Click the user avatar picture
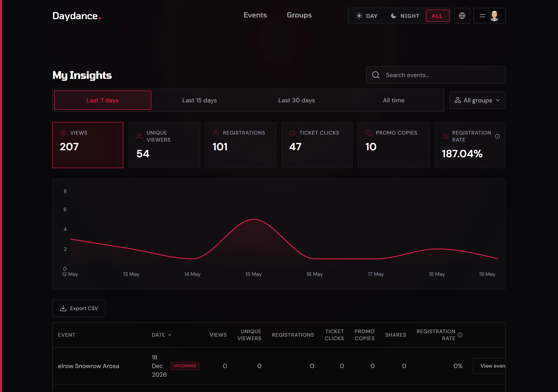Viewport: 558px width, 392px height. pos(494,16)
